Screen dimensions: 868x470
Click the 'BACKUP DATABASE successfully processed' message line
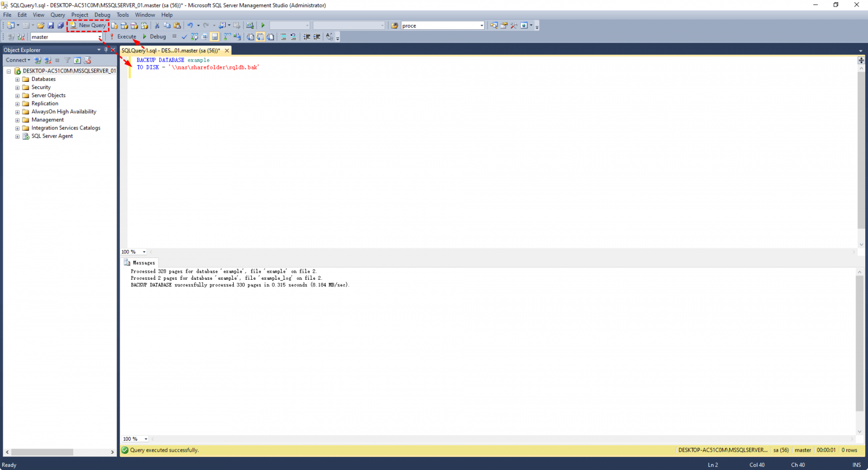[x=240, y=285]
